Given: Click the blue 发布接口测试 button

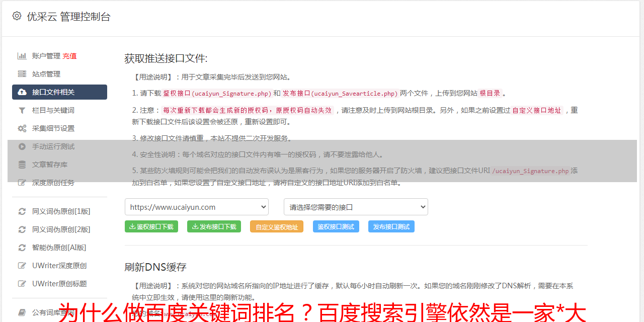Looking at the screenshot, I should tap(391, 226).
